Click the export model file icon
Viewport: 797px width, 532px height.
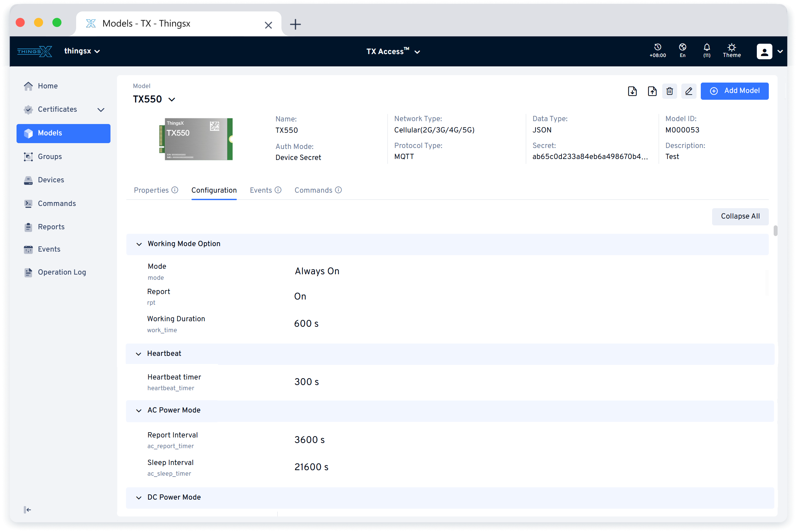pos(652,91)
